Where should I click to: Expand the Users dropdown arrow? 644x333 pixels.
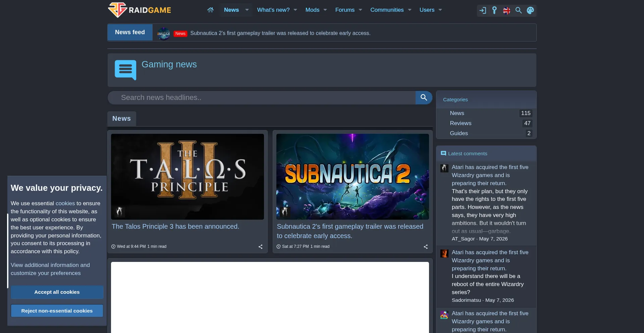pyautogui.click(x=440, y=10)
